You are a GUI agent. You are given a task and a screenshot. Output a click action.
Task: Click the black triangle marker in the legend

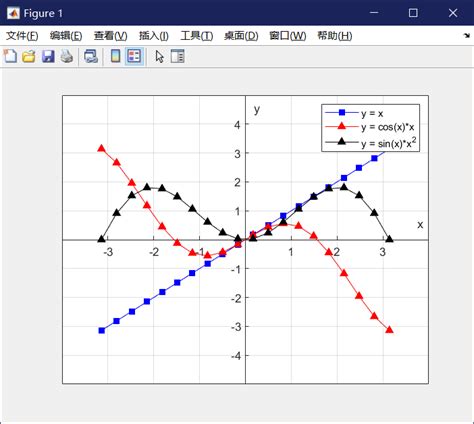click(x=342, y=141)
